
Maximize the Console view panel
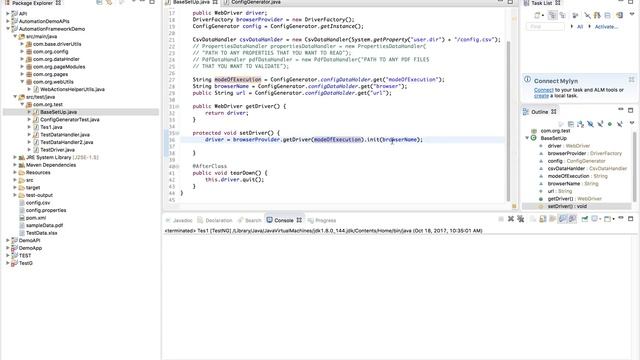631,219
